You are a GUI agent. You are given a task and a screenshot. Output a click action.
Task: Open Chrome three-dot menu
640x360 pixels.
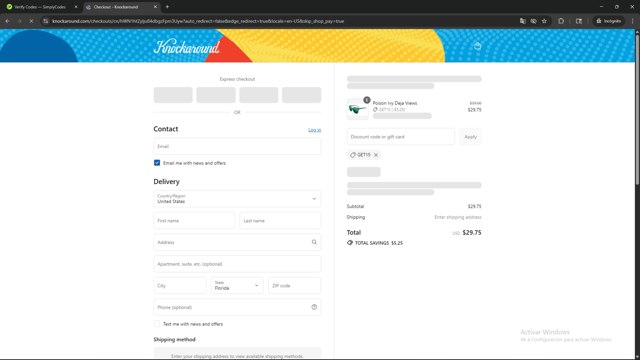pyautogui.click(x=632, y=21)
